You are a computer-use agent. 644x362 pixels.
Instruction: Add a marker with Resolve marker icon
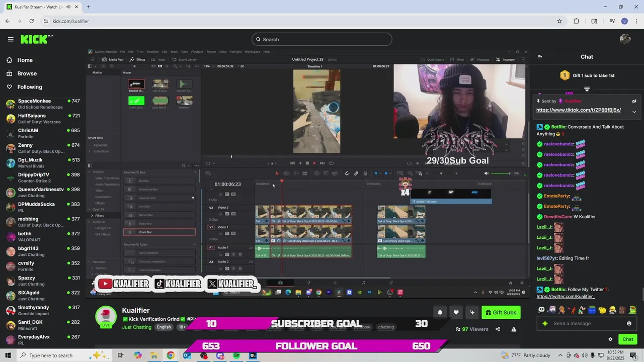pos(386,173)
